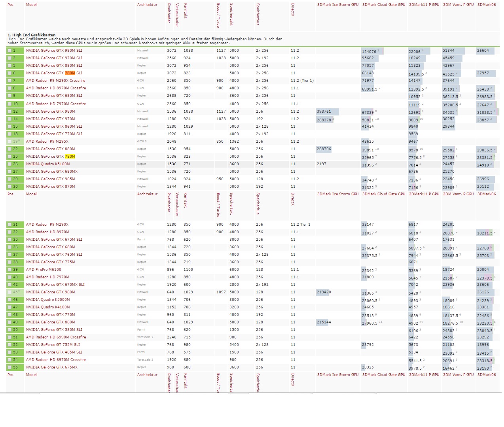Open the AMD FirePro M6100 model link

point(44,270)
